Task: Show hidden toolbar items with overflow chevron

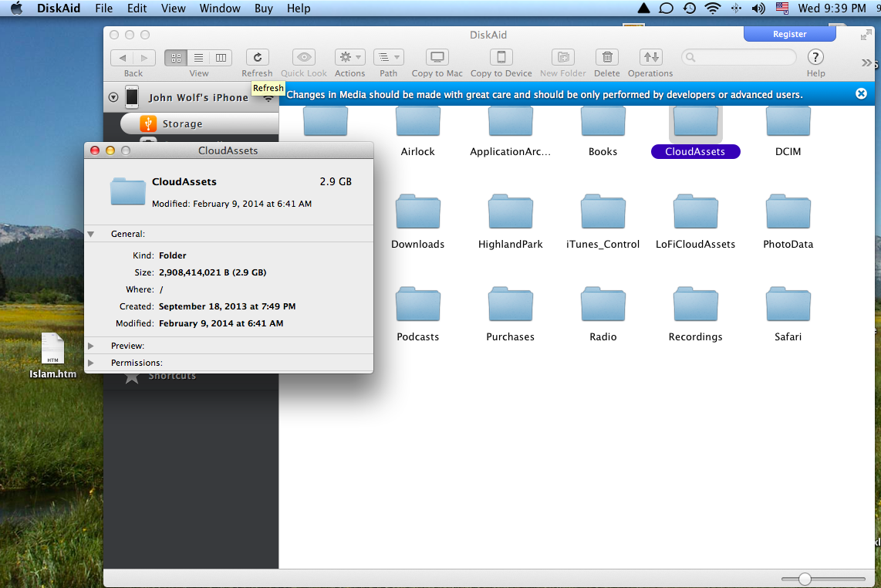Action: [866, 63]
